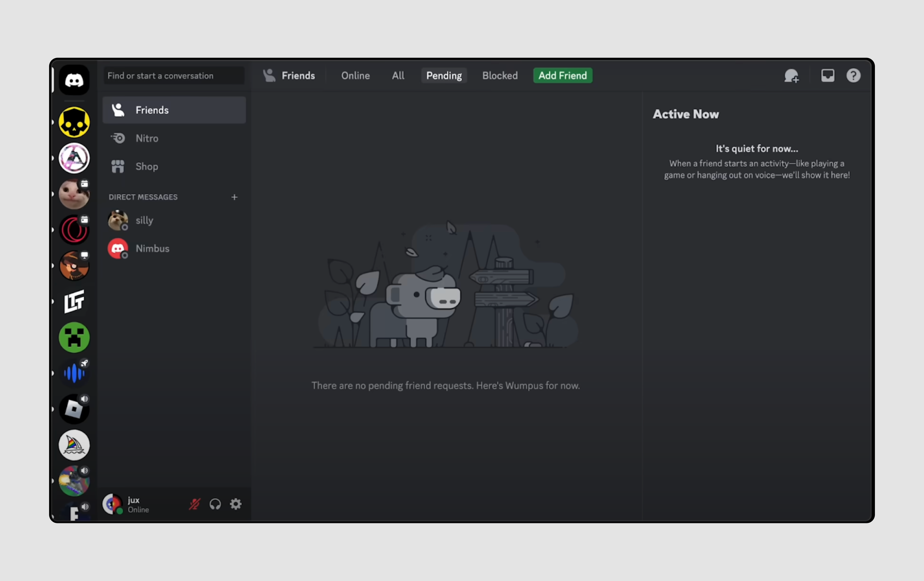Toggle deafen with the headphones icon

[215, 504]
